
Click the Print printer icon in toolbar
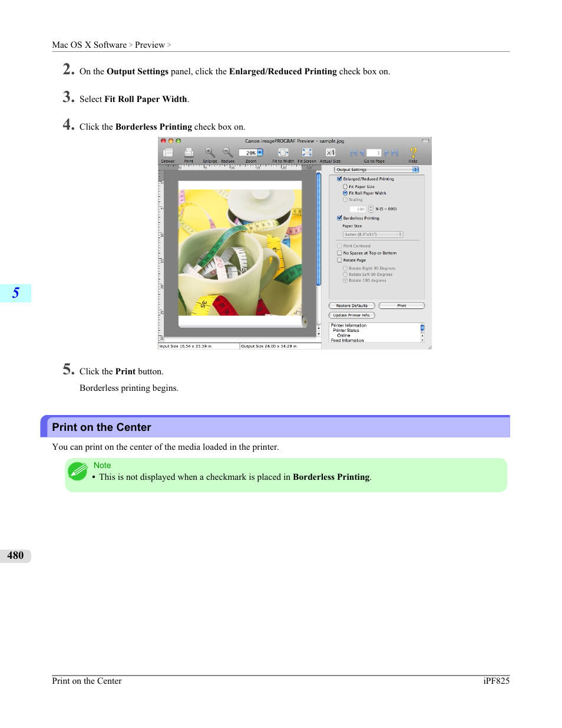[x=189, y=153]
